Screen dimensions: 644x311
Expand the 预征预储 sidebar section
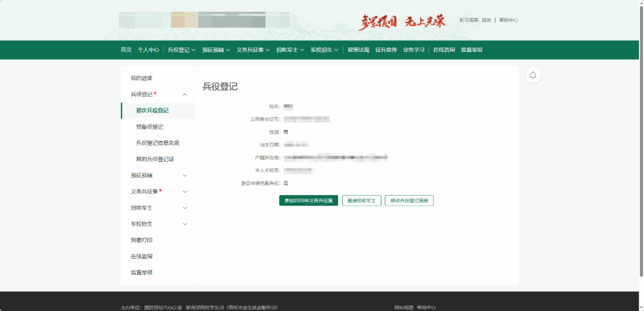[185, 175]
